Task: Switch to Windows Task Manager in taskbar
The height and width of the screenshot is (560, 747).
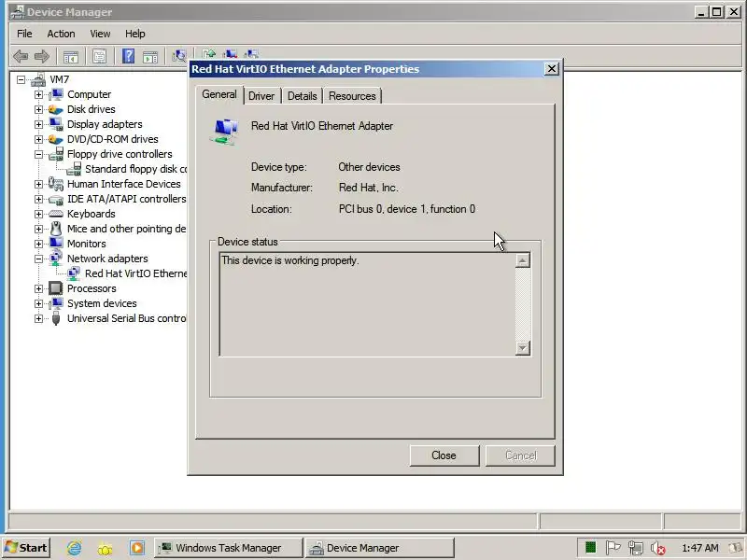Action: 228,548
